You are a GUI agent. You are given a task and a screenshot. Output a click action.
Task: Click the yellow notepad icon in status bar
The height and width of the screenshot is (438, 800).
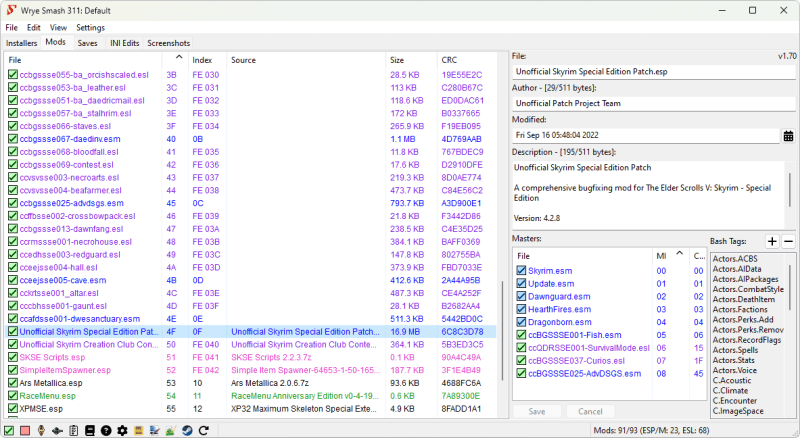[138, 430]
